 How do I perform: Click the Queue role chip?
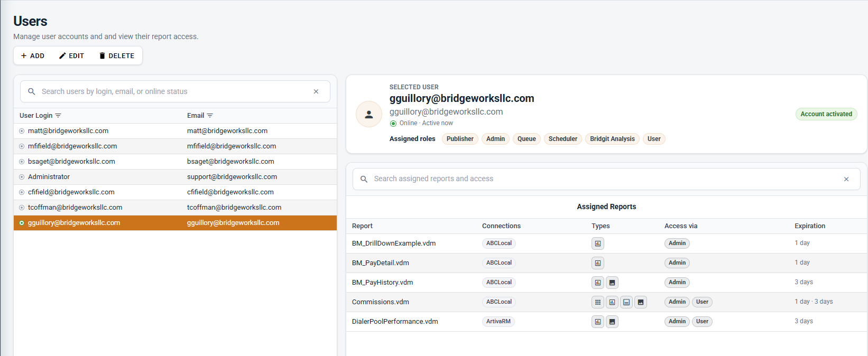(x=527, y=139)
